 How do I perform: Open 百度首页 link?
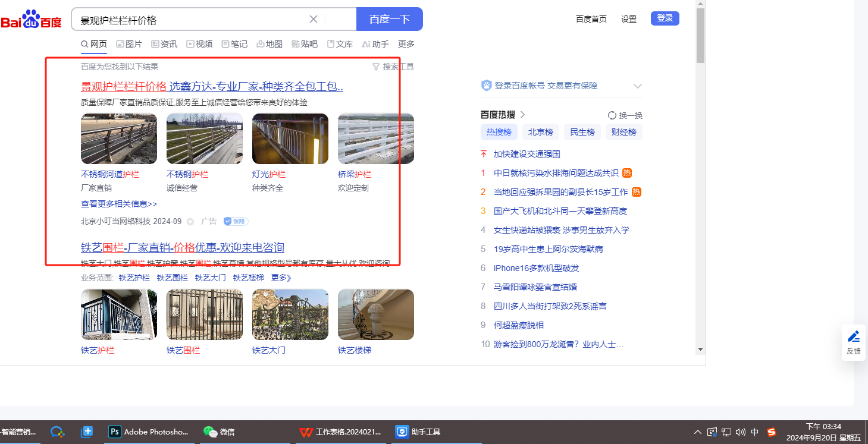591,19
